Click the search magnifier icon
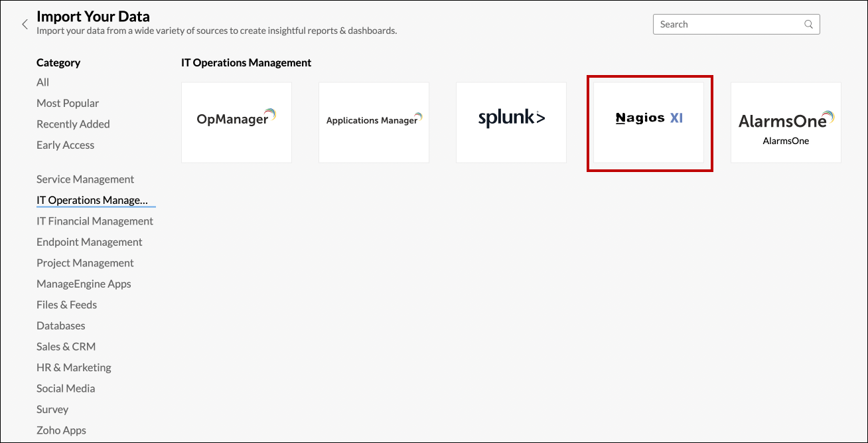868x443 pixels. tap(808, 25)
